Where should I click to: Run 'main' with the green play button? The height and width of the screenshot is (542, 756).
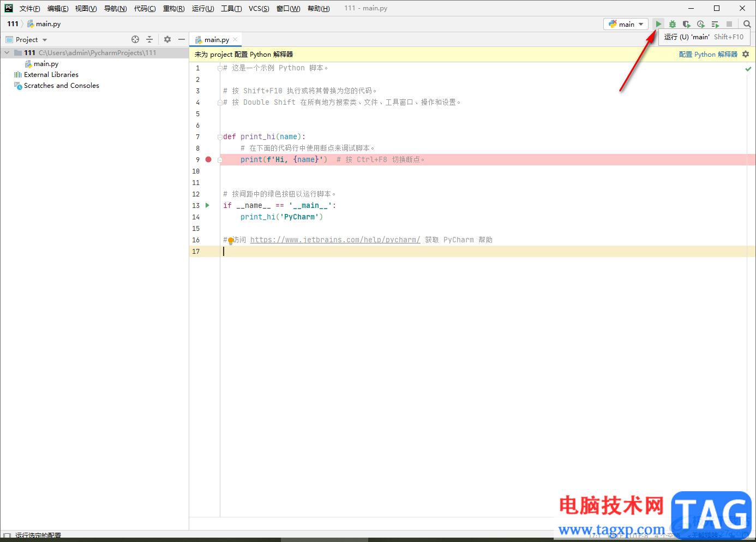[658, 24]
